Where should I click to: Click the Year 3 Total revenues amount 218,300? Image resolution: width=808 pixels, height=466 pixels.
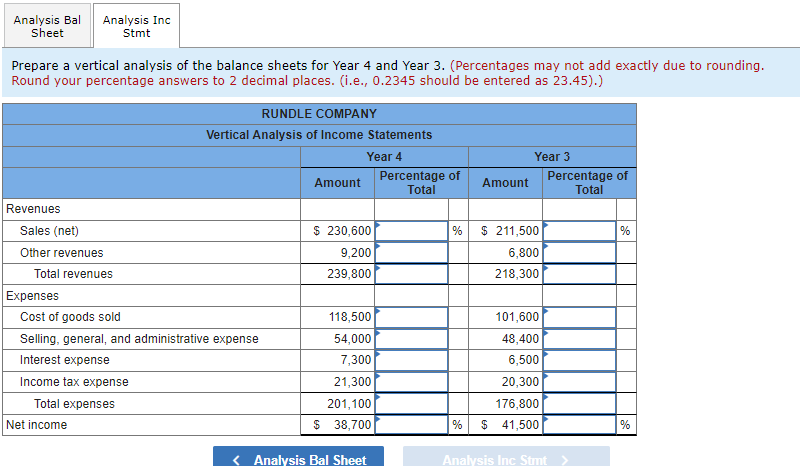pos(517,274)
